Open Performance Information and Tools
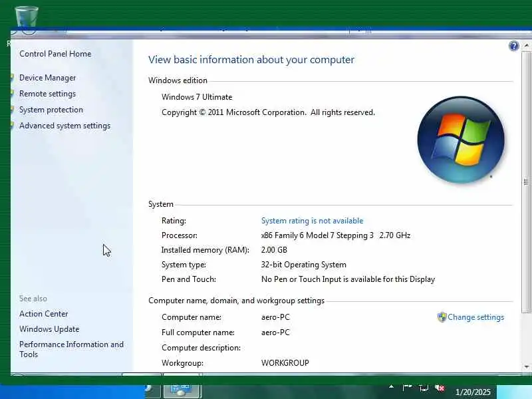 point(71,349)
